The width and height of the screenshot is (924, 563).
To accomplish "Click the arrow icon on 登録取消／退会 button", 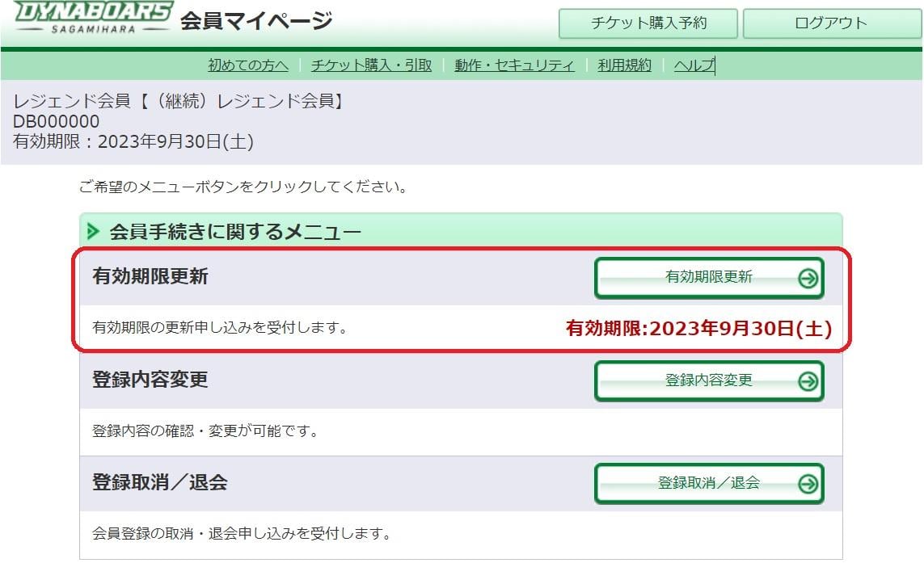I will tap(808, 484).
